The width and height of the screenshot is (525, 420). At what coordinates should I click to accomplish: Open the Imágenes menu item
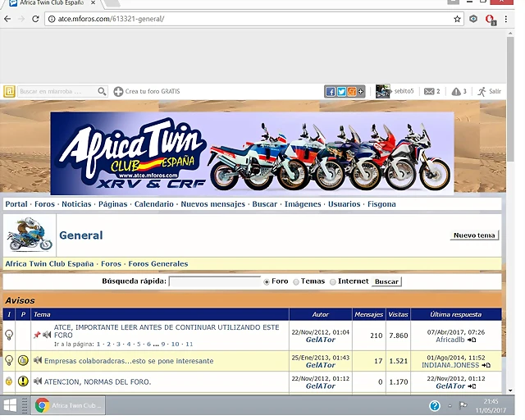click(x=303, y=204)
